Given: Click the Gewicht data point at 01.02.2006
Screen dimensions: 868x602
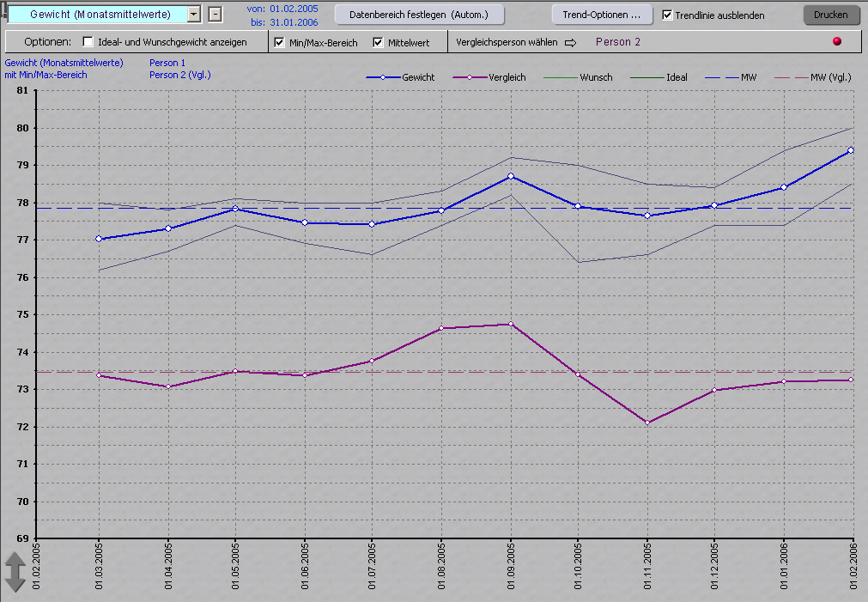Looking at the screenshot, I should (x=851, y=150).
